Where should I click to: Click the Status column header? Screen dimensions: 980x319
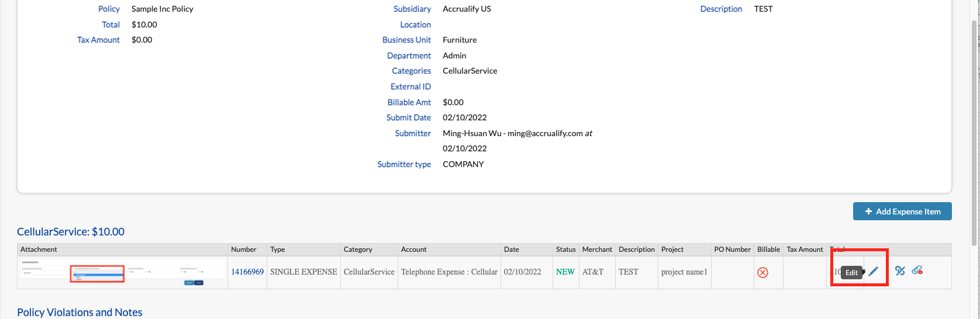pyautogui.click(x=565, y=249)
